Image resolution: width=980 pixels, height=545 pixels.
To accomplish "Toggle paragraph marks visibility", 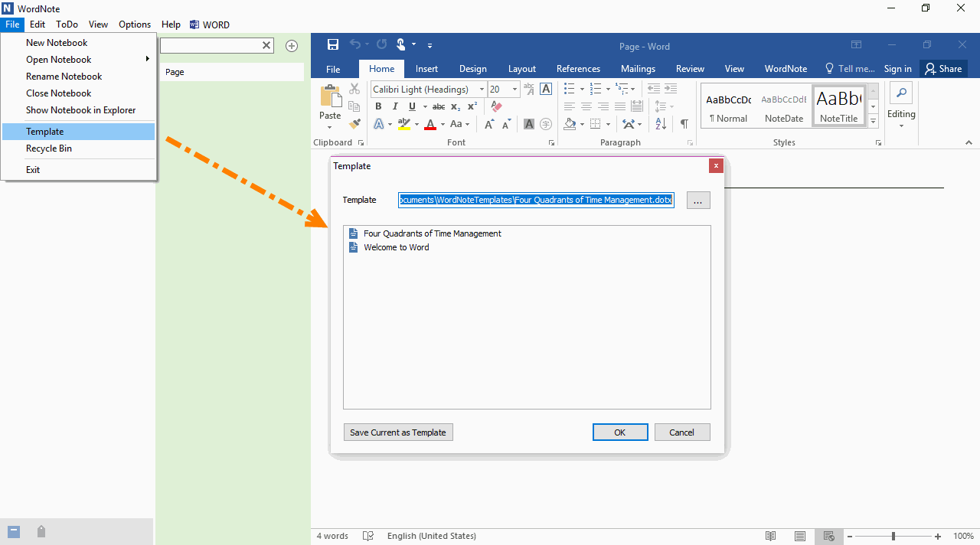I will coord(684,124).
